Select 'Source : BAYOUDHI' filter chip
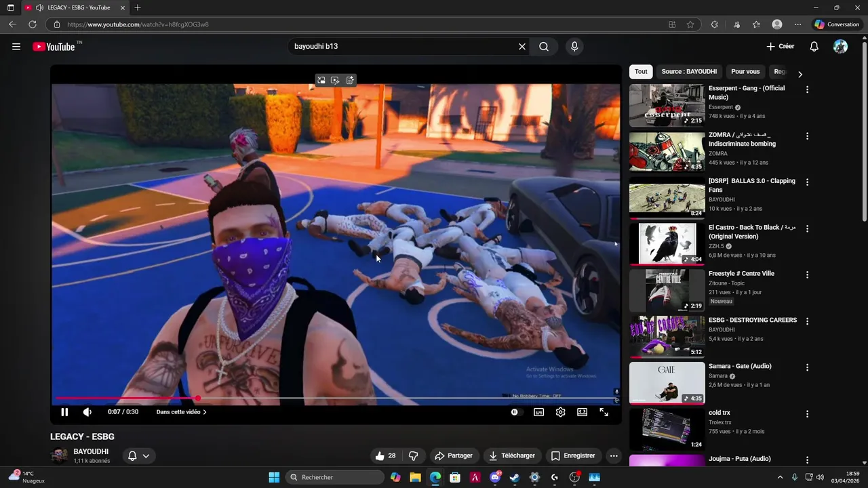This screenshot has height=488, width=868. [689, 71]
